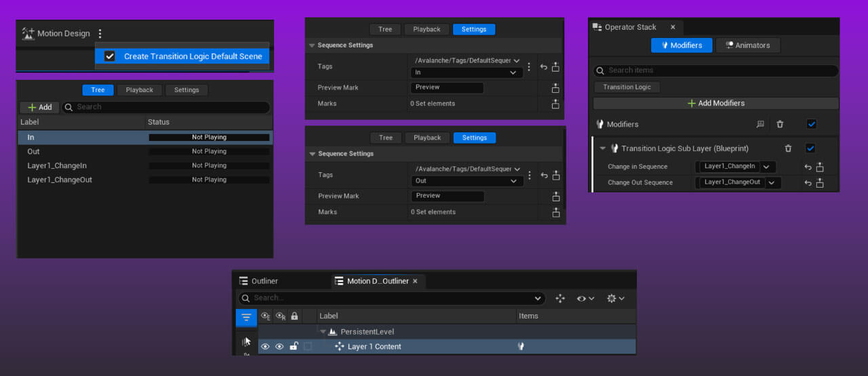Image resolution: width=868 pixels, height=376 pixels.
Task: Click the Preview Mark expose icon in the Out-tagged panel
Action: pos(556,196)
